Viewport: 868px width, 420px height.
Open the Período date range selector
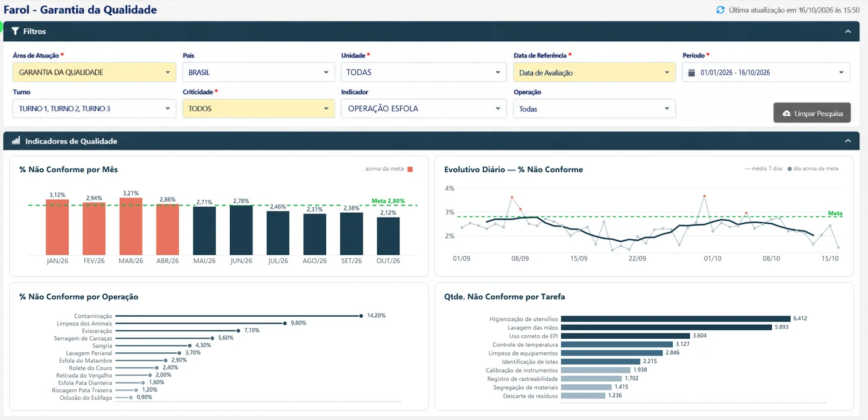coord(766,72)
